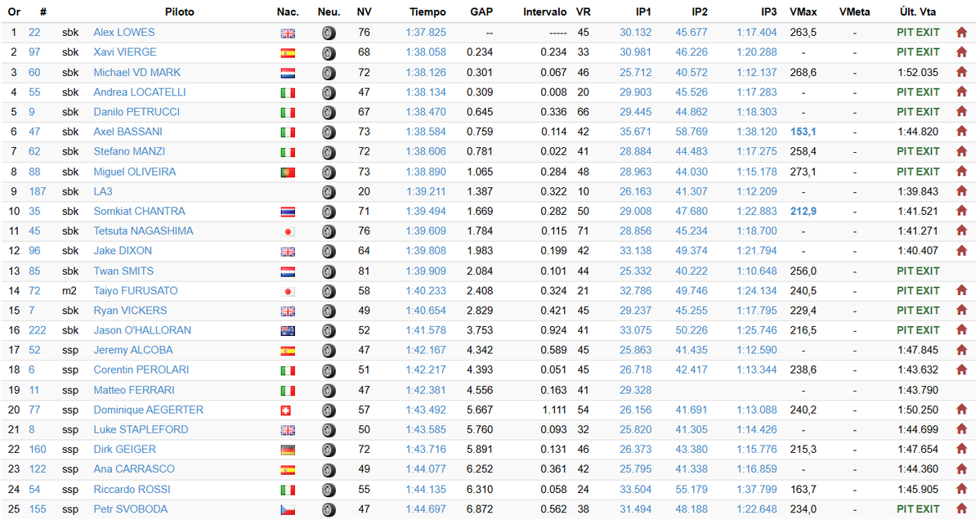Image resolution: width=980 pixels, height=524 pixels.
Task: Click the Dutch flag beside Michael VD MARK
Action: pyautogui.click(x=288, y=74)
